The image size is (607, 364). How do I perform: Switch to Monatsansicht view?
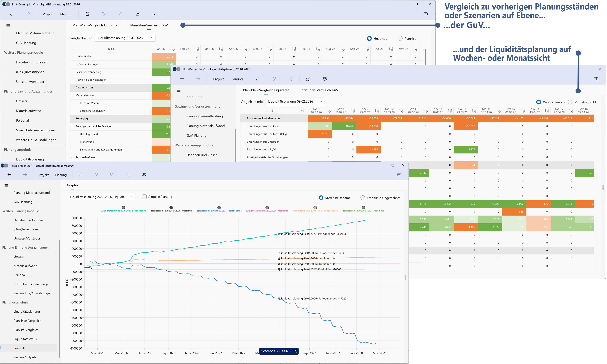click(570, 102)
